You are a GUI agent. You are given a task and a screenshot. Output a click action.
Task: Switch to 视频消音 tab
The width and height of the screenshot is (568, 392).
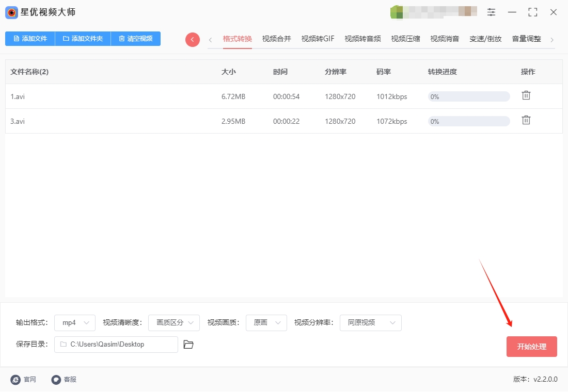pos(445,39)
